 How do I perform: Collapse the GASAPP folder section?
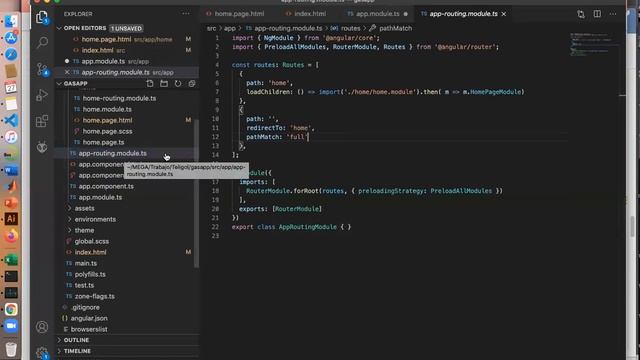pyautogui.click(x=60, y=84)
